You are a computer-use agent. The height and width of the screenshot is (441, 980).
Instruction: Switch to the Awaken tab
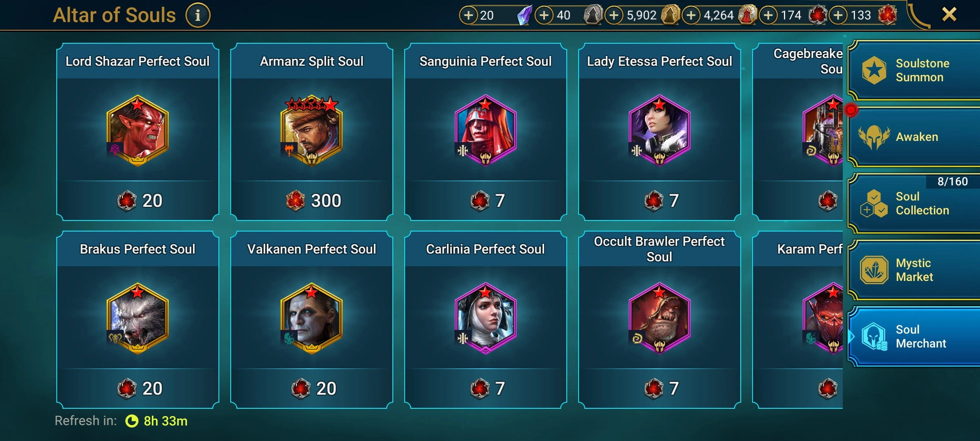[x=915, y=137]
